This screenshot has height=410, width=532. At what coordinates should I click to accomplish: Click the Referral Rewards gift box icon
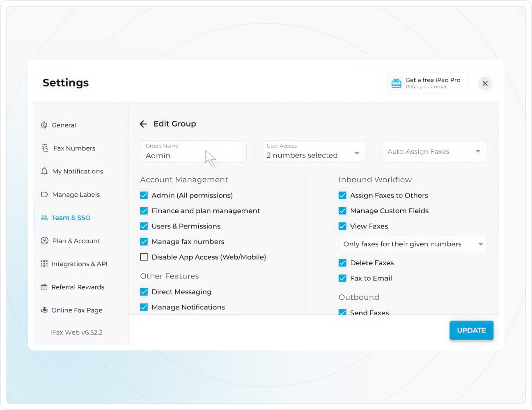coord(44,287)
